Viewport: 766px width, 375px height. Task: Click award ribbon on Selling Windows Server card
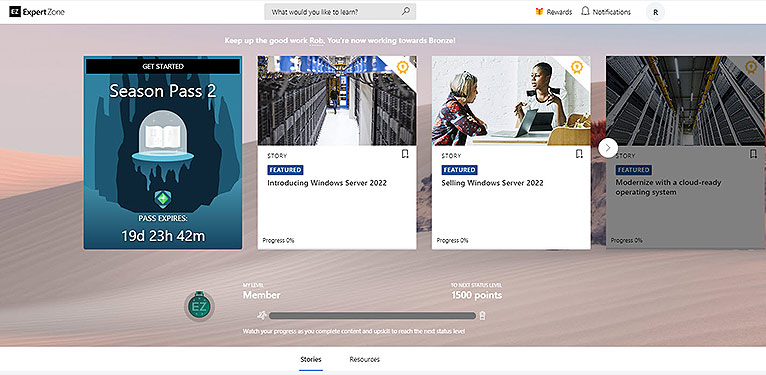click(577, 67)
